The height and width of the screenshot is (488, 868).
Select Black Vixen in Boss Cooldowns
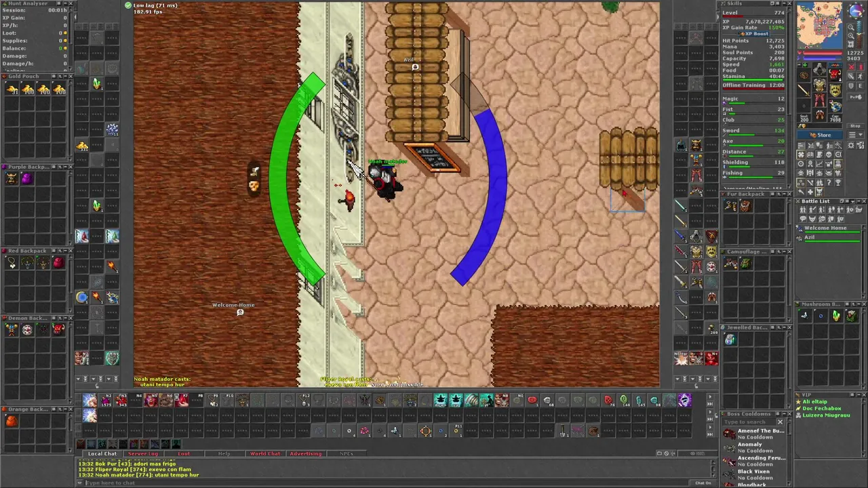(x=755, y=474)
